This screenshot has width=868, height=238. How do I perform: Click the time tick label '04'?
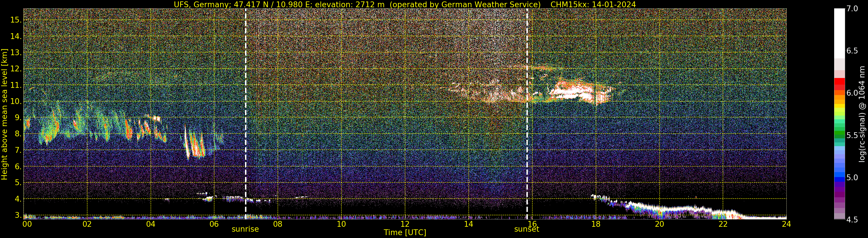click(151, 224)
